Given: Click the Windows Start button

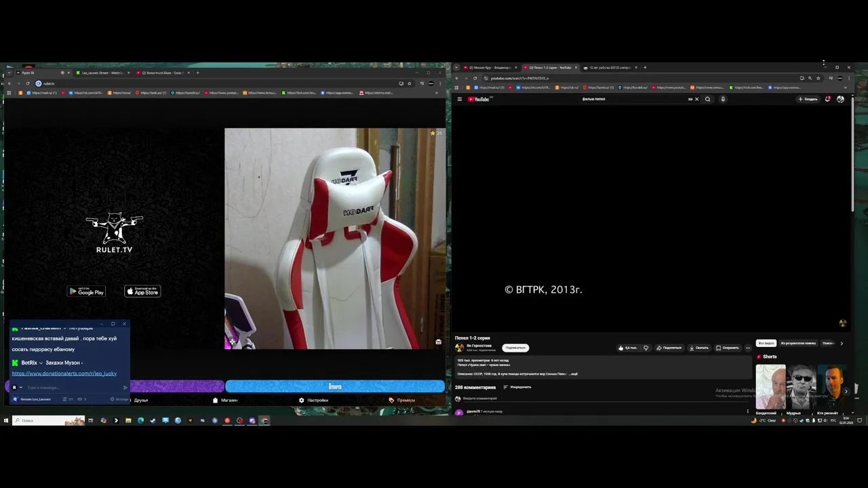Looking at the screenshot, I should pyautogui.click(x=6, y=420).
